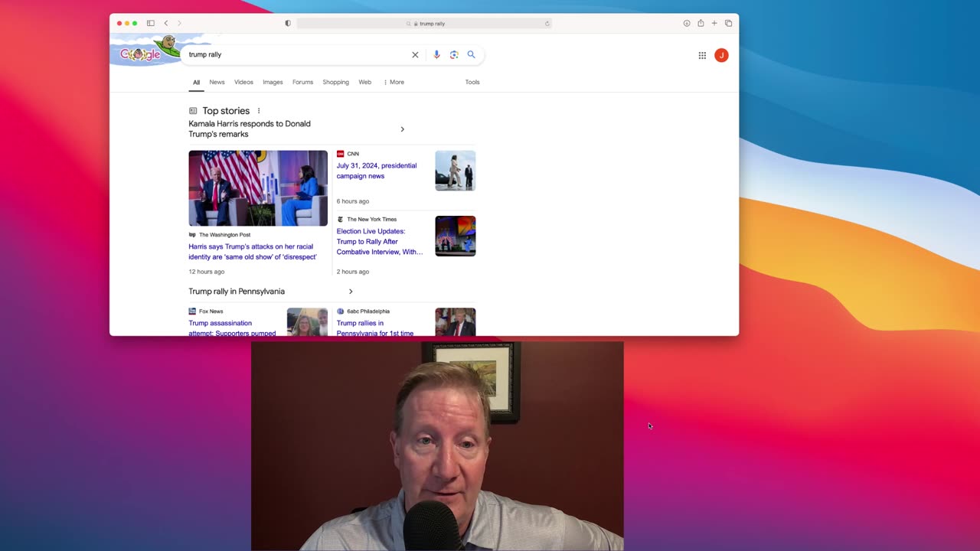980x551 pixels.
Task: Go forward with Safari's forward arrow
Action: 180,23
